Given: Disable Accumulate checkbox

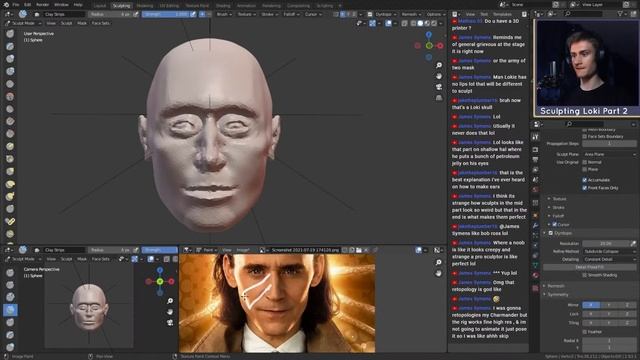Looking at the screenshot, I should click(584, 180).
